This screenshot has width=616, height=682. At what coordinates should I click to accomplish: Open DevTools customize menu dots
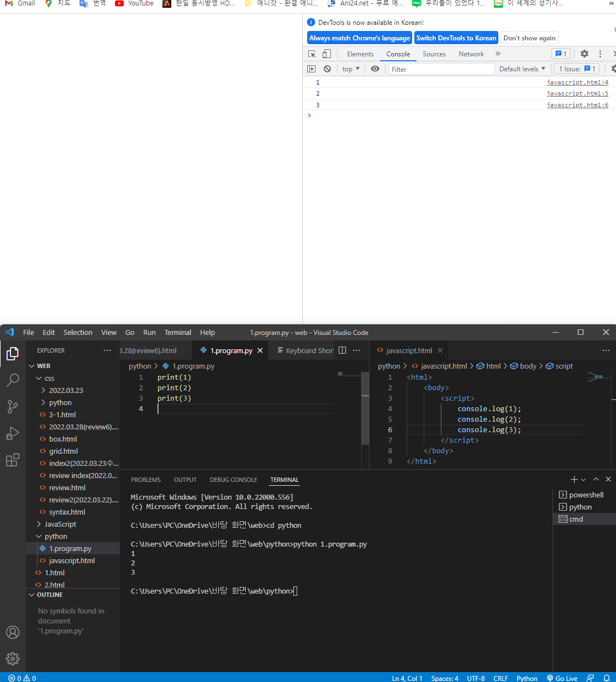point(600,54)
